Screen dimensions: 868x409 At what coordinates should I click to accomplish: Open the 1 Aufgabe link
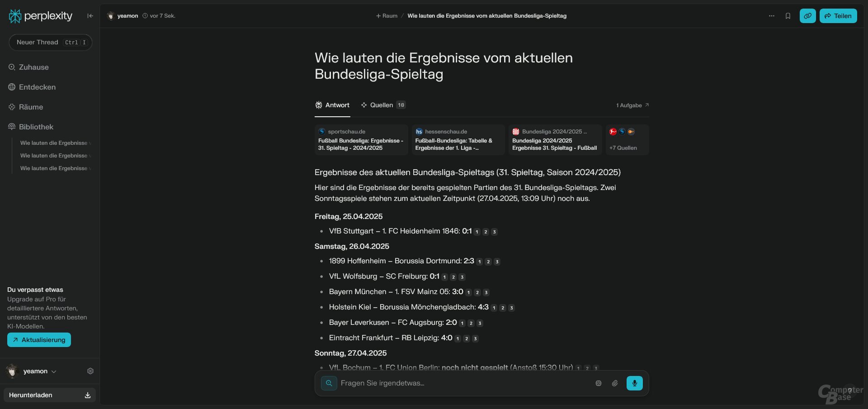click(x=632, y=105)
